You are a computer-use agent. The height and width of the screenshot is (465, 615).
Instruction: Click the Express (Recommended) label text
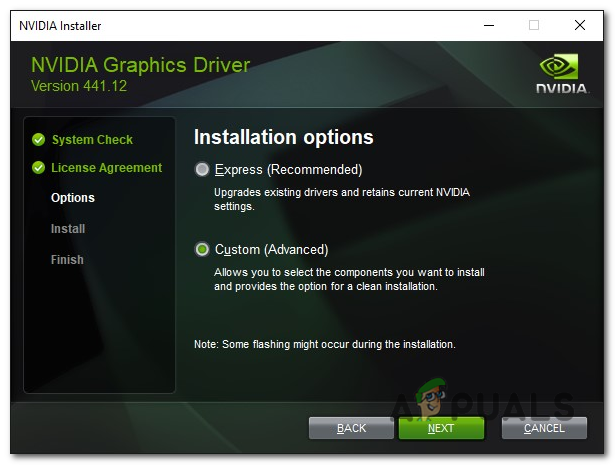[x=288, y=170]
